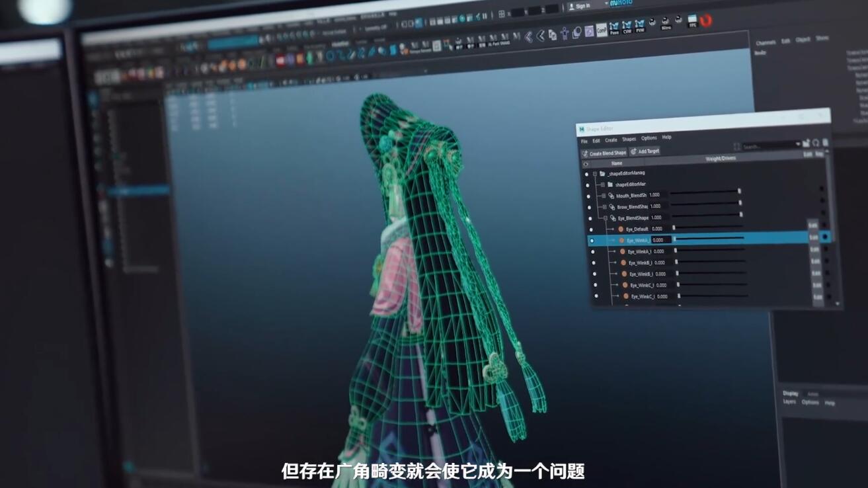The image size is (868, 488).
Task: Click the overlapping spheres shelf icon
Action: click(x=577, y=32)
